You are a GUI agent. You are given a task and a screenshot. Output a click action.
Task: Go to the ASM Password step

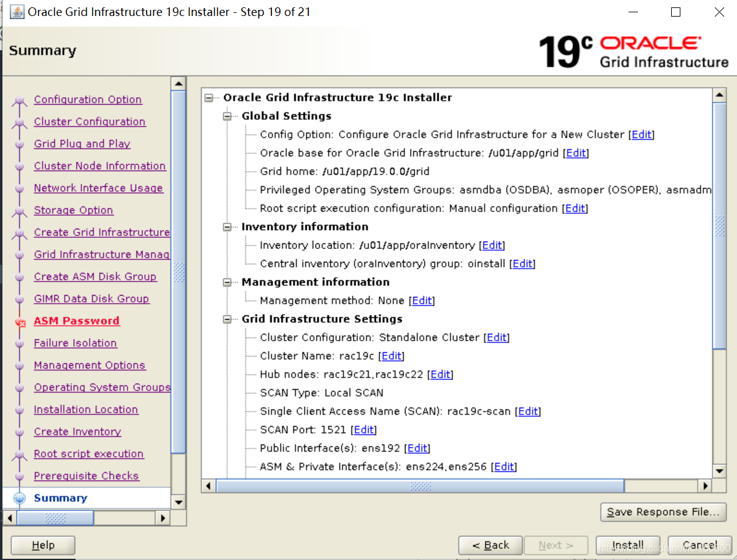tap(77, 321)
